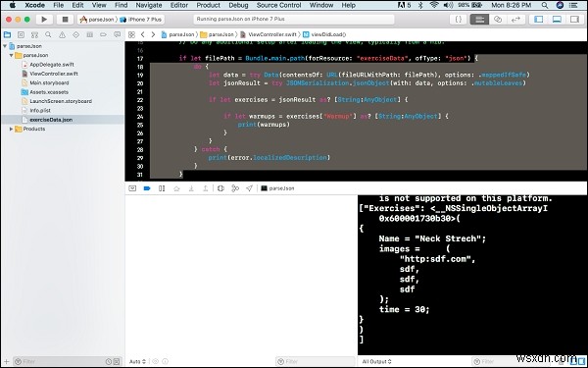The height and width of the screenshot is (368, 588).
Task: Open Main.storyboard file
Action: point(49,83)
